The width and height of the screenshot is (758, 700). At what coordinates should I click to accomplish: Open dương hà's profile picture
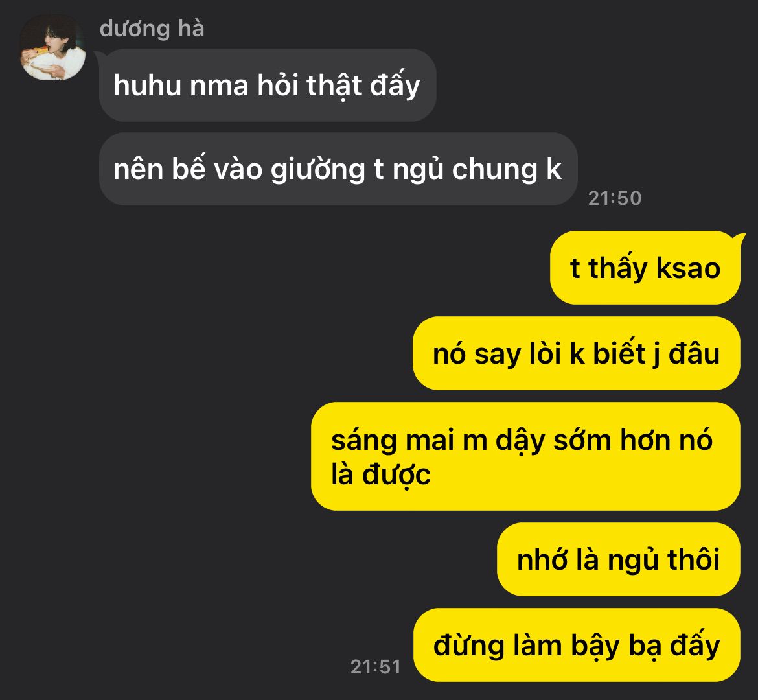pyautogui.click(x=52, y=47)
